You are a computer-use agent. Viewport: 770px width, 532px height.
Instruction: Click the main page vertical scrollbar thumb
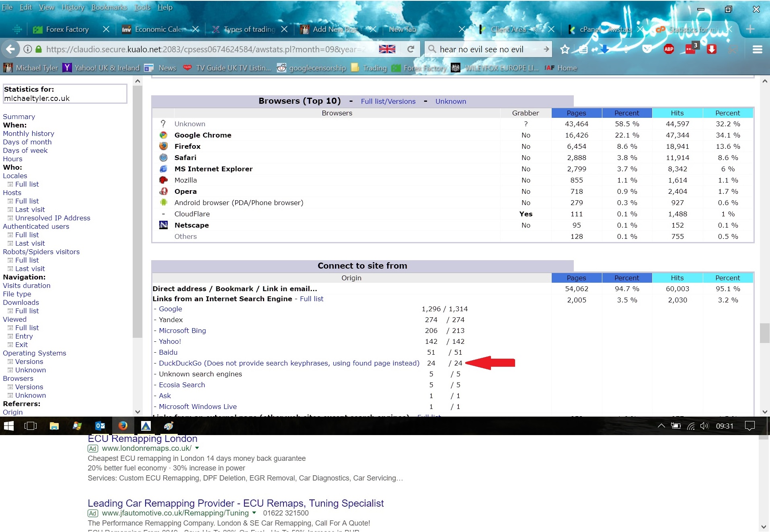click(765, 333)
